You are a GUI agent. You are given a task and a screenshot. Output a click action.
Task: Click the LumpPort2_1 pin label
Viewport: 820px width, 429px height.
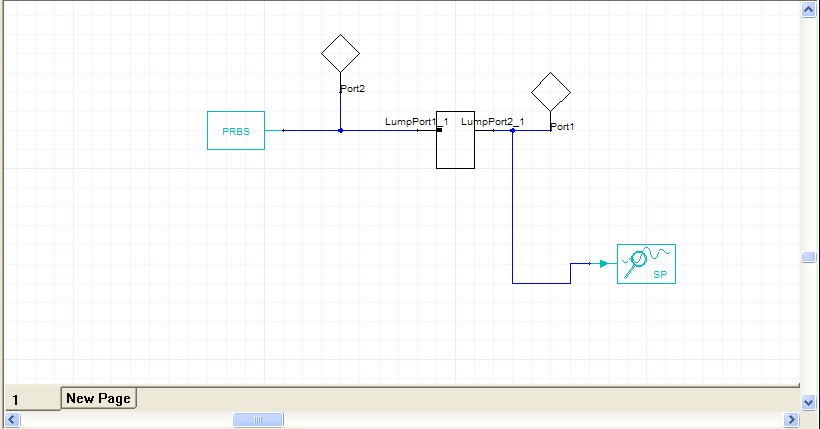click(493, 121)
